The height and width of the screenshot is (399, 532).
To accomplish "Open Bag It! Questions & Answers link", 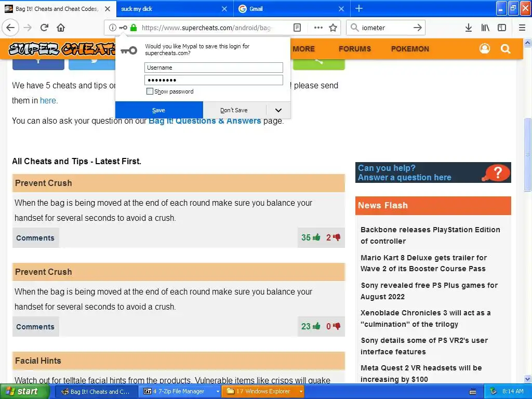I will pos(205,121).
